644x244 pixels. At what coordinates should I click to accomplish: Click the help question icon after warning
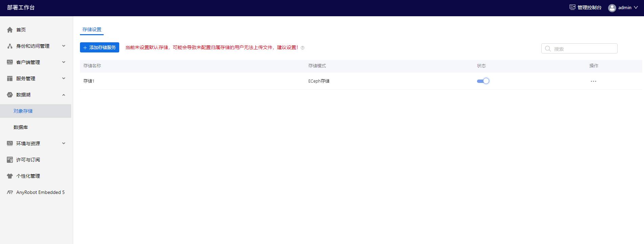[x=303, y=48]
